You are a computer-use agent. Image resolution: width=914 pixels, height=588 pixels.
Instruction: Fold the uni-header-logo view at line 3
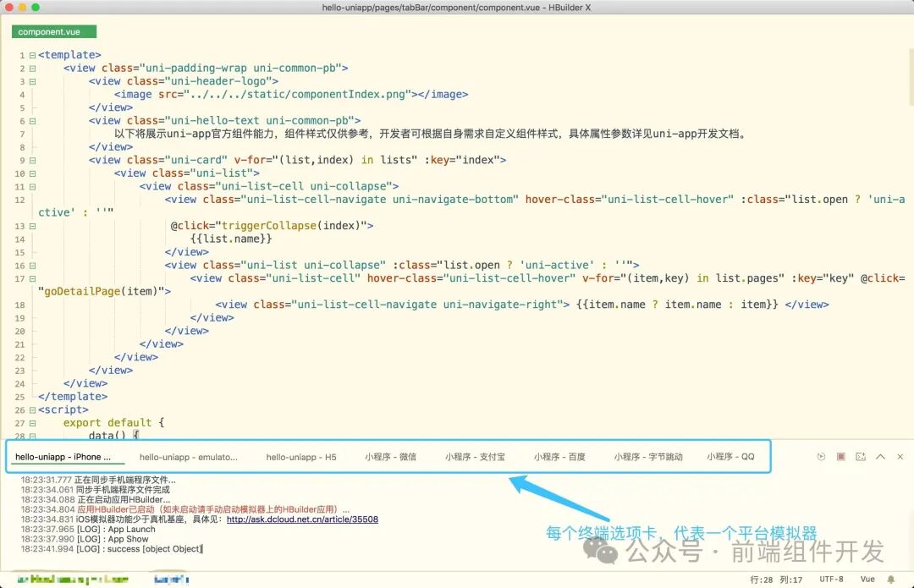[33, 81]
